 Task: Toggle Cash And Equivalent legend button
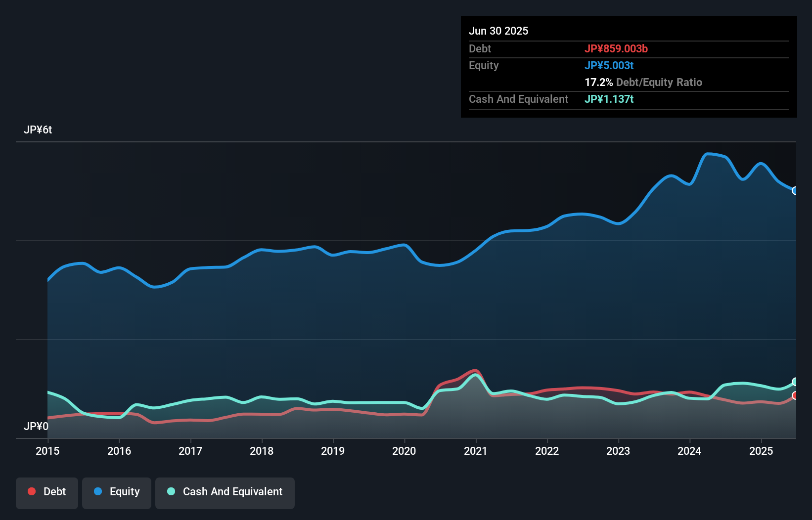[225, 492]
